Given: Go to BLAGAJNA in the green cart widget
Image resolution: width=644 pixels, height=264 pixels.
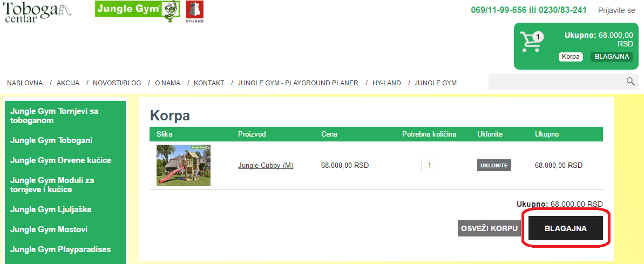Looking at the screenshot, I should point(612,57).
